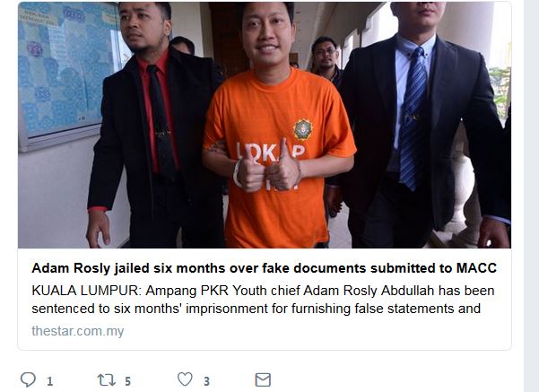Open the news photo of man in orange shirt

click(265, 125)
